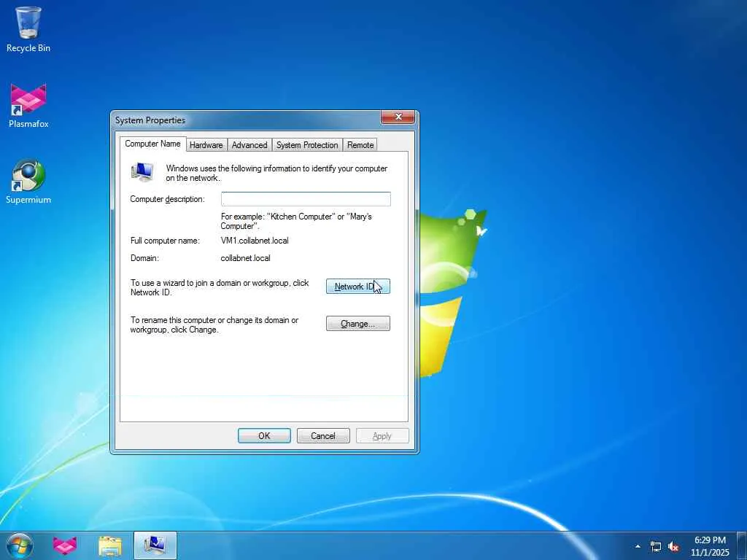Switch to the Advanced tab

(249, 145)
